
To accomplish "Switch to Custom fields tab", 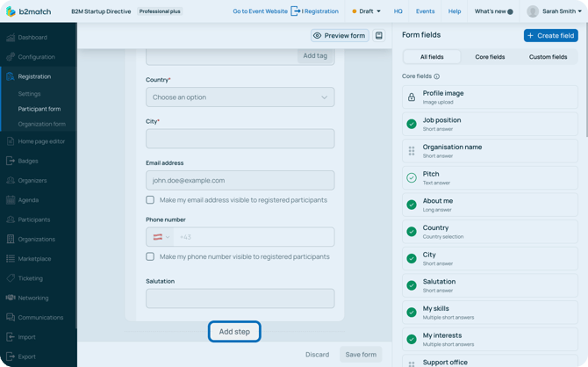I will point(548,57).
